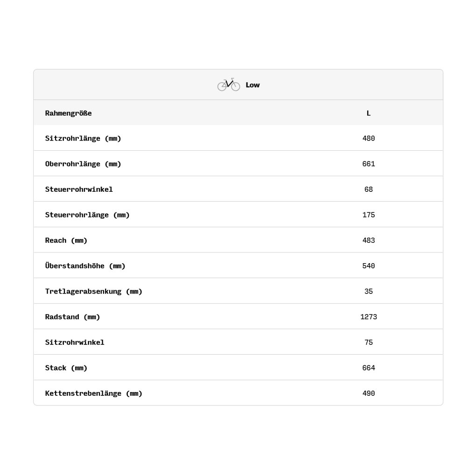Select the Radstand value 1273

tap(368, 317)
